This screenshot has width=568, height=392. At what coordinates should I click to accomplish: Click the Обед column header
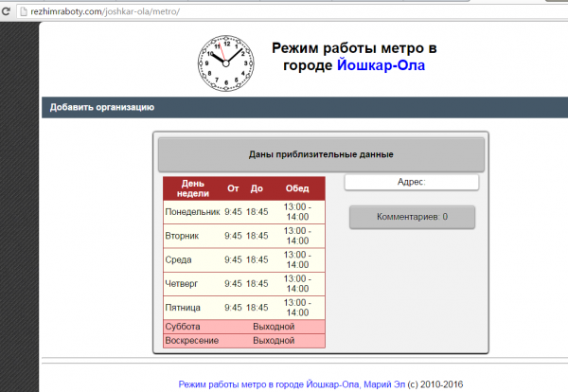[296, 187]
